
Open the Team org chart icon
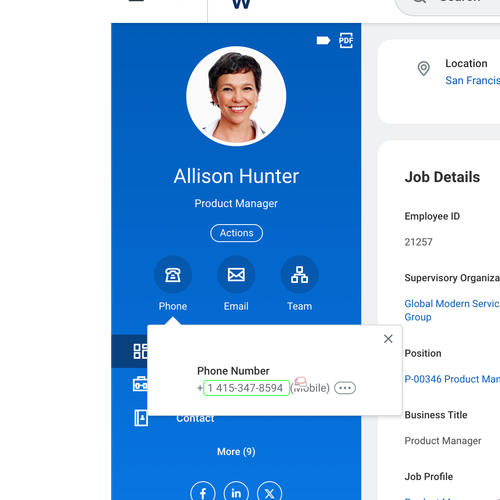pyautogui.click(x=299, y=275)
